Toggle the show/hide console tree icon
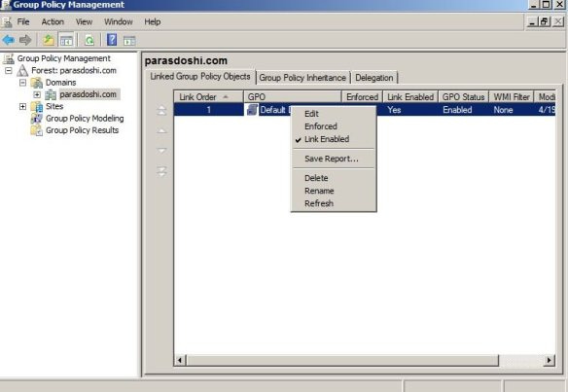The image size is (568, 392). [x=66, y=41]
